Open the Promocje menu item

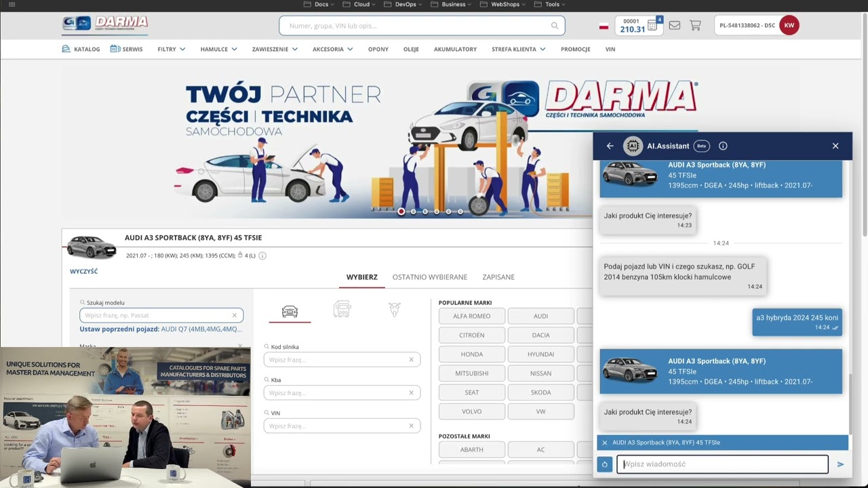[576, 49]
